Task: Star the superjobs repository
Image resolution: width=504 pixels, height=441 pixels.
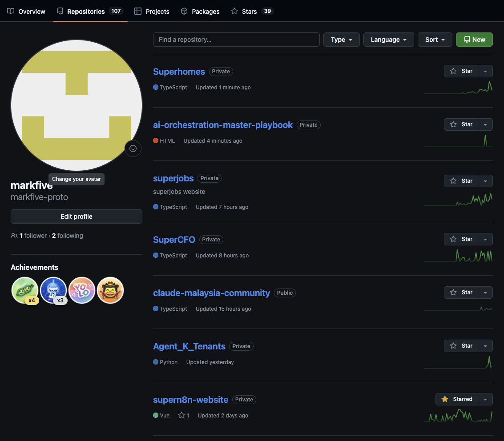Action: (461, 181)
